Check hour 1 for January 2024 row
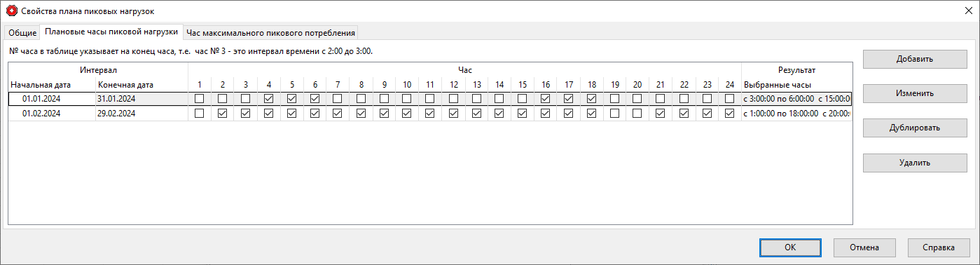 tap(200, 99)
